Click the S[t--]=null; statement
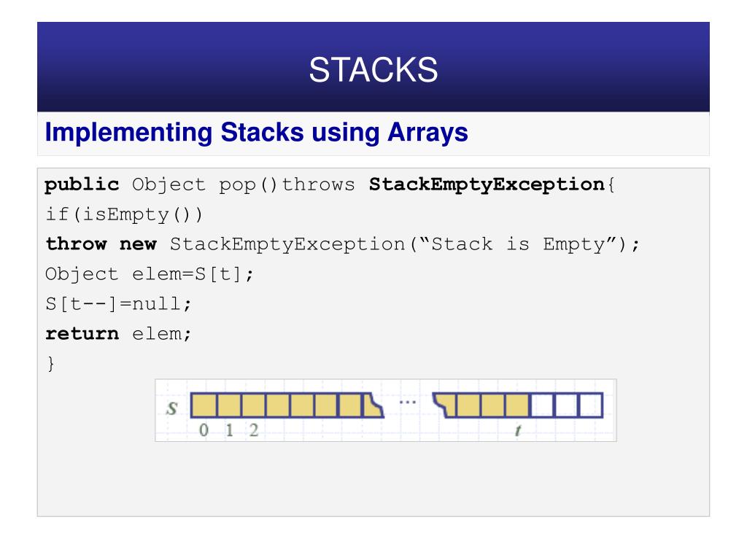Image resolution: width=747 pixels, height=560 pixels. [x=118, y=304]
